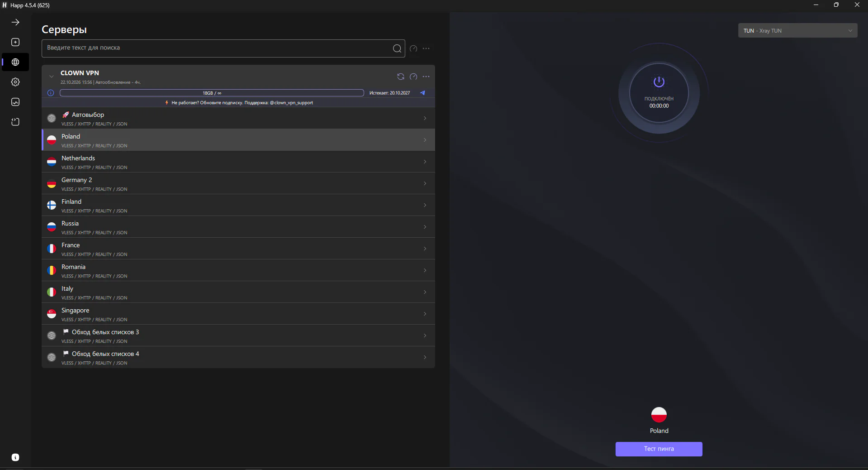Open the TUN - Xray TUN mode dropdown

coord(797,30)
